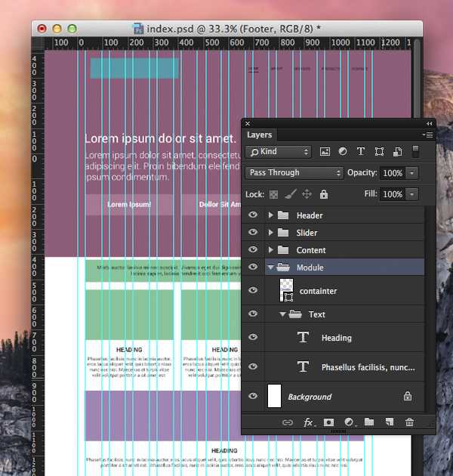Filter layers by shape layer icon
Viewport: 453px width, 476px height.
[x=379, y=151]
